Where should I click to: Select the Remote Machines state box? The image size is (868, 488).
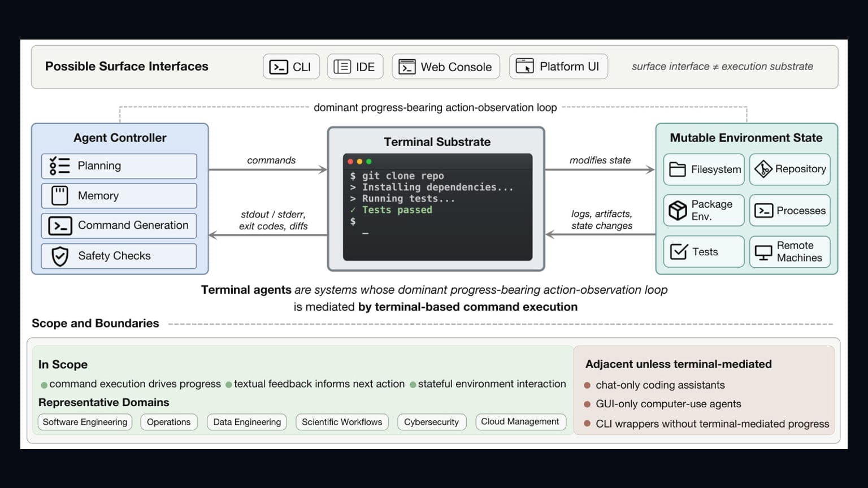pyautogui.click(x=790, y=251)
